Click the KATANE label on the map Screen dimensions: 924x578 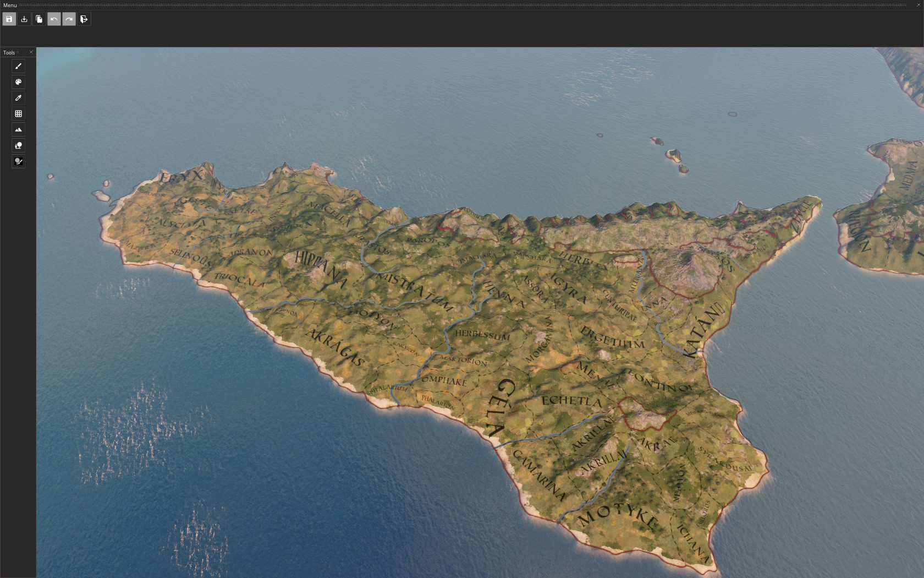pos(705,331)
